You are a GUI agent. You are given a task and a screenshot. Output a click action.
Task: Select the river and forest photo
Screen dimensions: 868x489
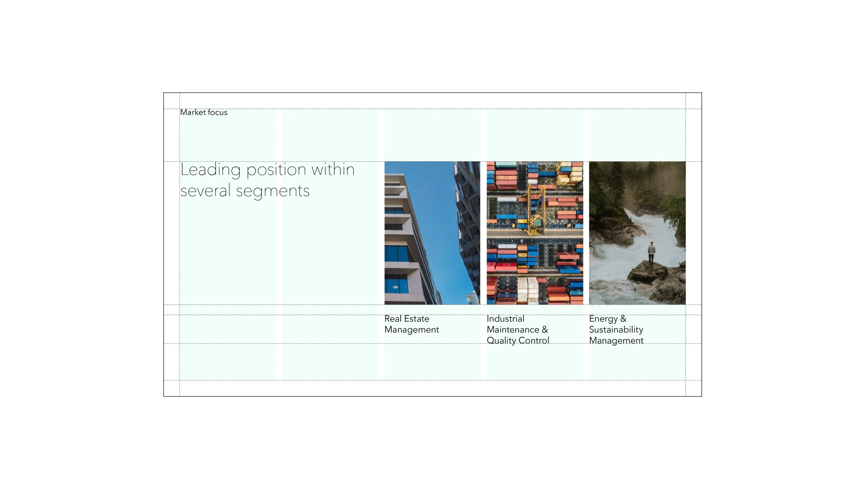pos(637,233)
